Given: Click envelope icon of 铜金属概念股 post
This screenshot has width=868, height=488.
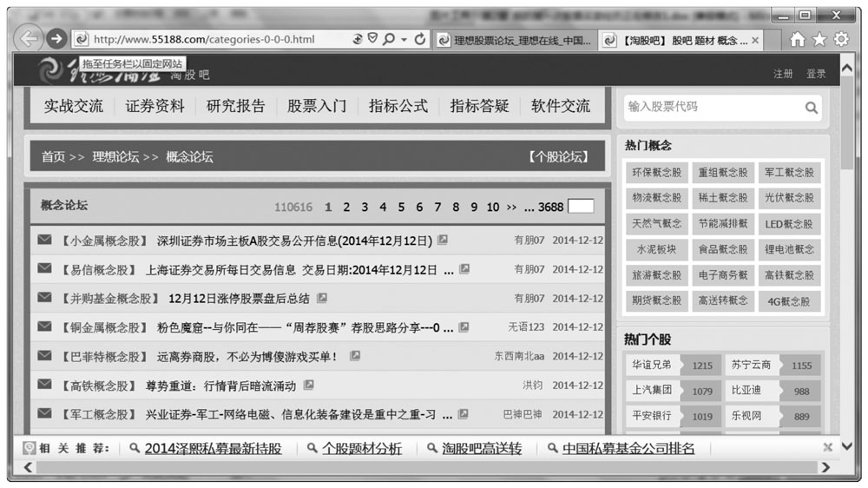Looking at the screenshot, I should pos(45,326).
